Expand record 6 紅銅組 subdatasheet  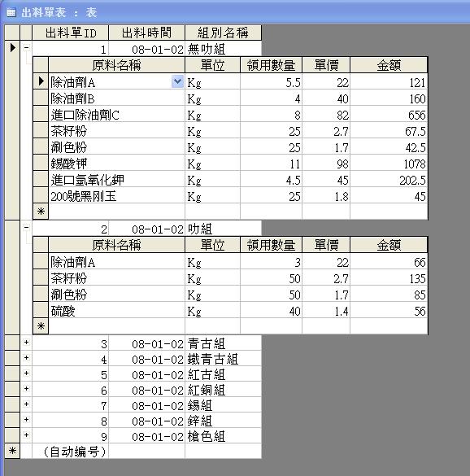[x=26, y=389]
